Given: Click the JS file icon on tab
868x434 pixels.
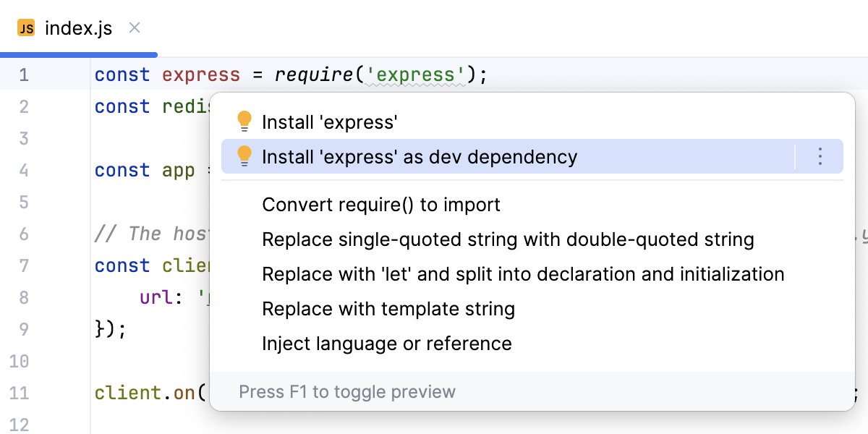Looking at the screenshot, I should tap(27, 28).
